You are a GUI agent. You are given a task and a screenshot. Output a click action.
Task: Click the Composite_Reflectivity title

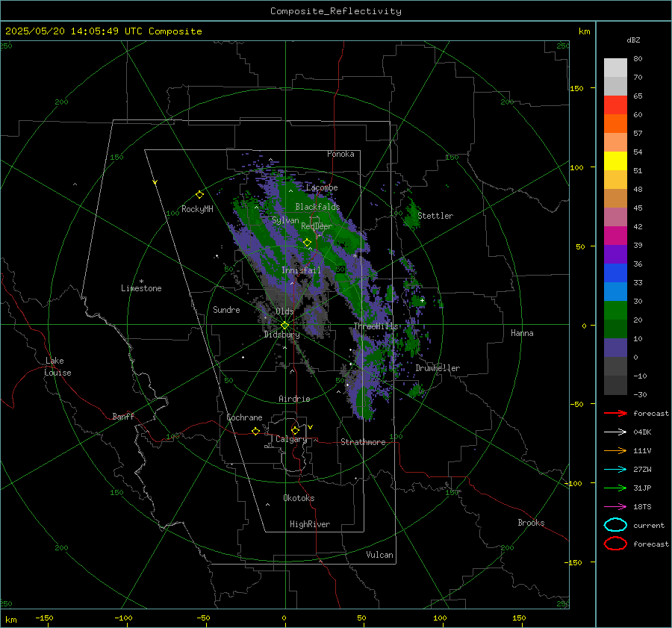[x=336, y=11]
